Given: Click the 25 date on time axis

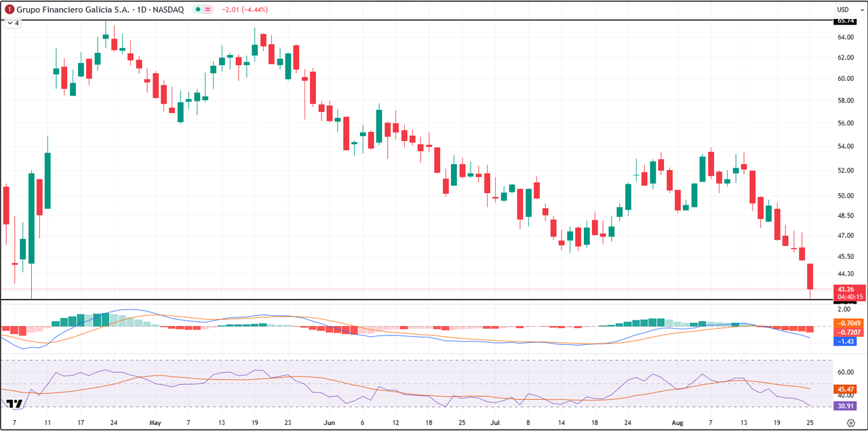Looking at the screenshot, I should (810, 422).
